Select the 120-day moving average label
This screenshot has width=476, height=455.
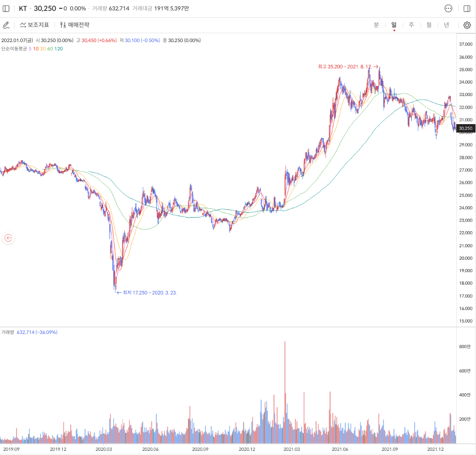(x=59, y=49)
